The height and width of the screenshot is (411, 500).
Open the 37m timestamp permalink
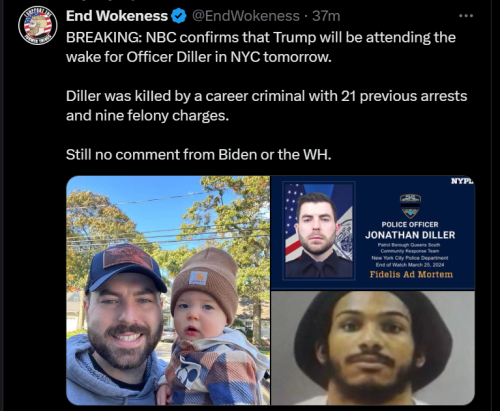(x=326, y=16)
